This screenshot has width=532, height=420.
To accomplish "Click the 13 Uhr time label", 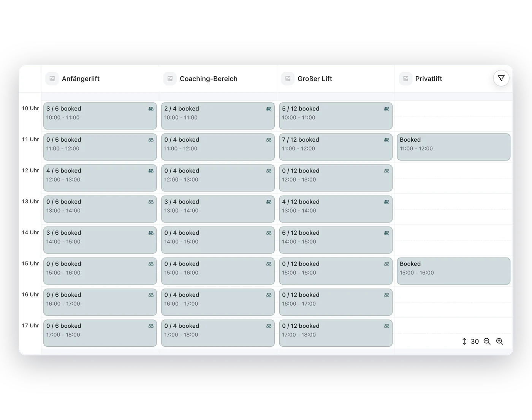I will pyautogui.click(x=30, y=201).
